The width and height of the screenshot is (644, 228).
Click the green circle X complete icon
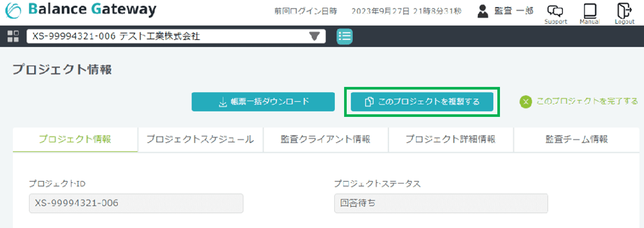[525, 102]
